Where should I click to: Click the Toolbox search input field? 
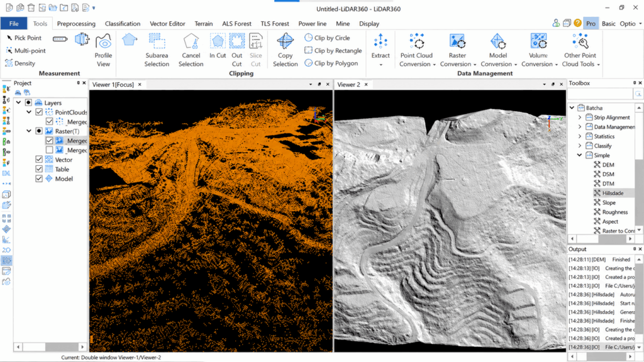(x=599, y=94)
